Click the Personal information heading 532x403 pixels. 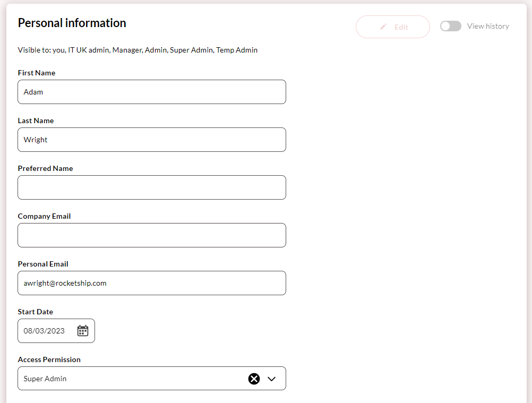72,23
